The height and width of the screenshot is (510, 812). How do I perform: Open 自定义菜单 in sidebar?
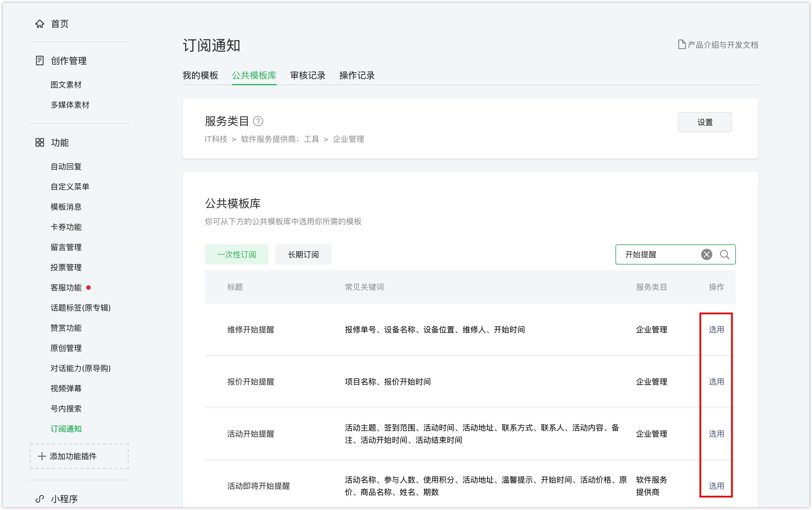click(70, 187)
